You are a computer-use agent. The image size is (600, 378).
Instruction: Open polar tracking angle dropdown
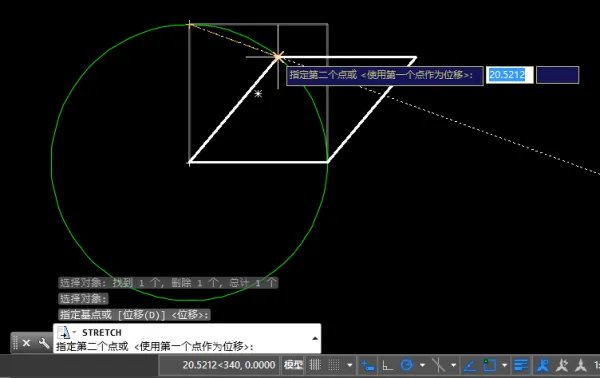(422, 365)
